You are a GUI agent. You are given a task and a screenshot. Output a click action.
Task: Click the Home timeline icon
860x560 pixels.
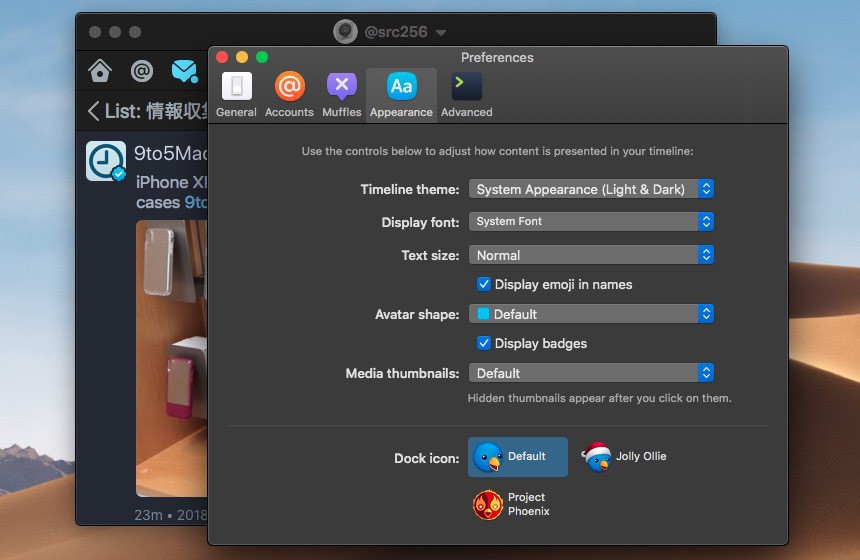point(100,71)
